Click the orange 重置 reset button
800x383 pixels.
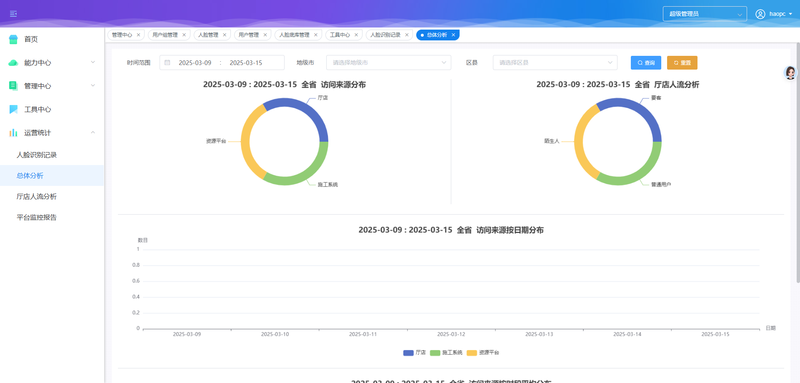[682, 63]
